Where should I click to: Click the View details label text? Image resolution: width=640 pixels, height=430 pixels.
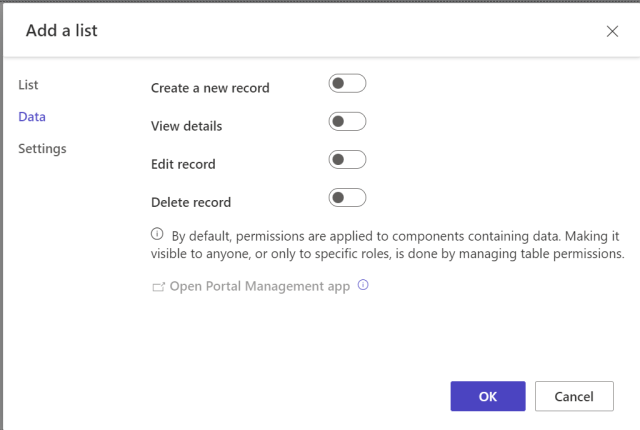coord(187,126)
